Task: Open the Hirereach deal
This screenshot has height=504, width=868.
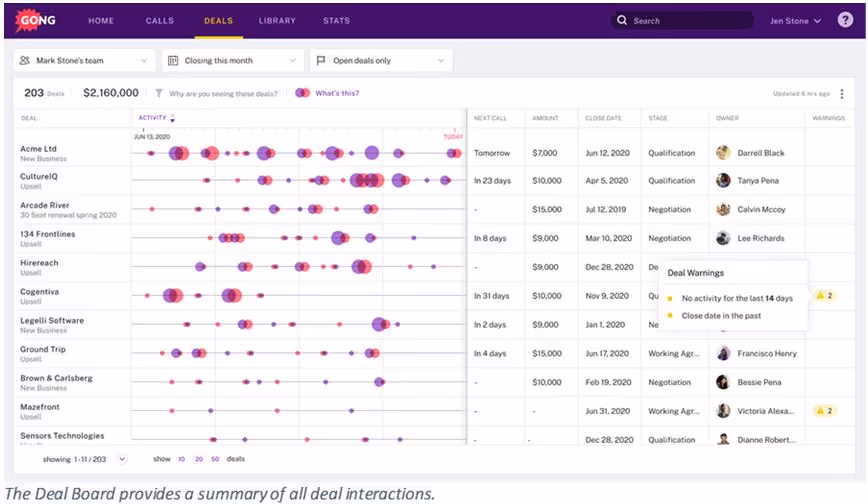Action: (39, 263)
